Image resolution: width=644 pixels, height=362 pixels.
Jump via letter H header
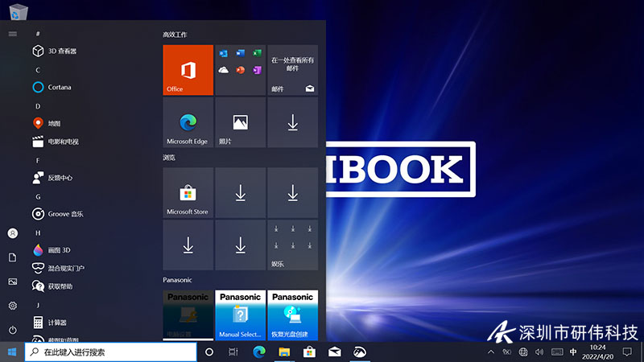38,232
